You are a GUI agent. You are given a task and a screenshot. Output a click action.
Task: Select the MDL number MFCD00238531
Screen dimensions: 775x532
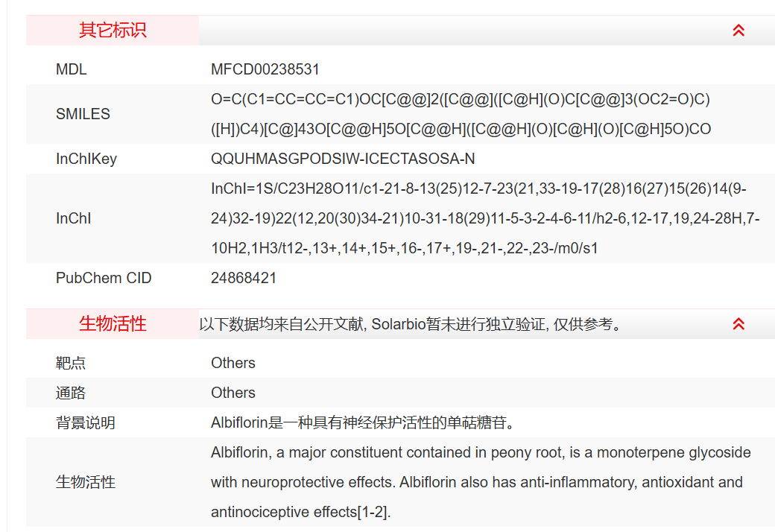tap(265, 69)
